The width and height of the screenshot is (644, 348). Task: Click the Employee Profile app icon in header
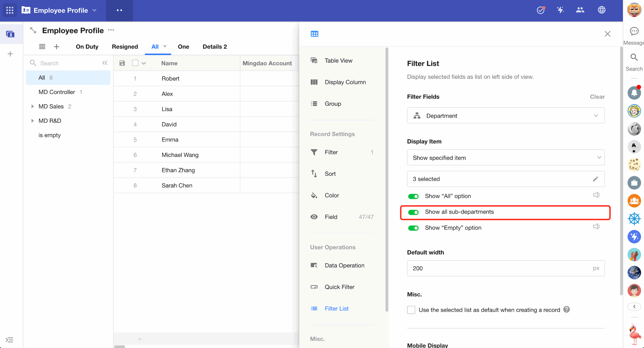[x=26, y=10]
